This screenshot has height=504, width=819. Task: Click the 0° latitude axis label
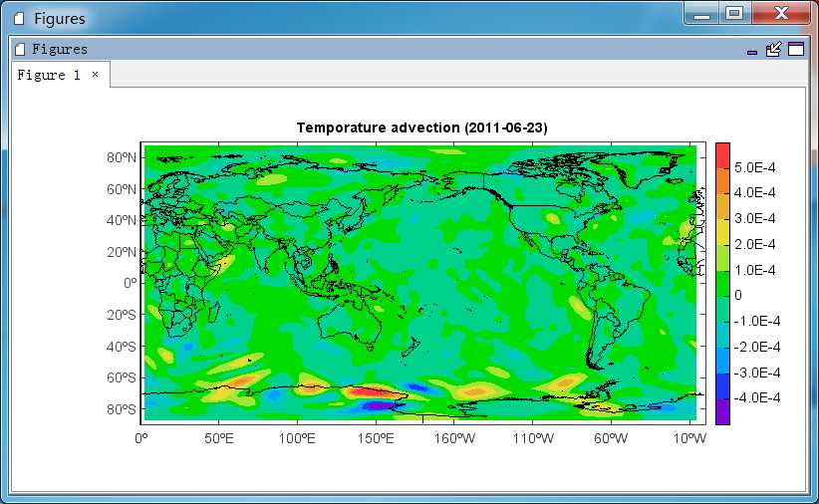[x=131, y=283]
